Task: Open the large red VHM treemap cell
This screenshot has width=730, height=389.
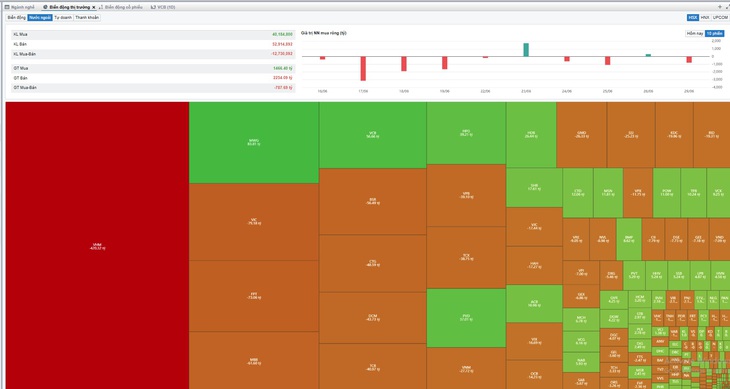Action: (x=97, y=246)
